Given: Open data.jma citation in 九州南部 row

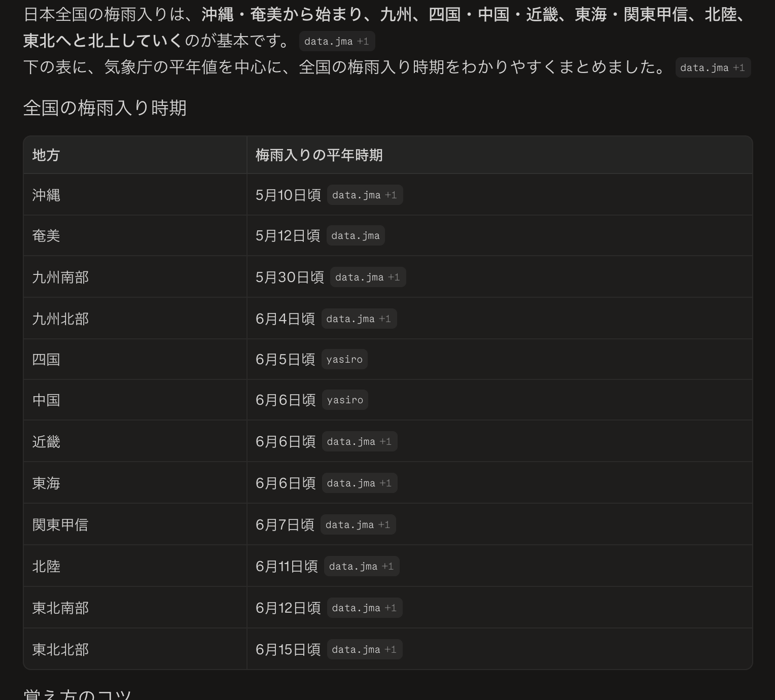Looking at the screenshot, I should pos(368,277).
